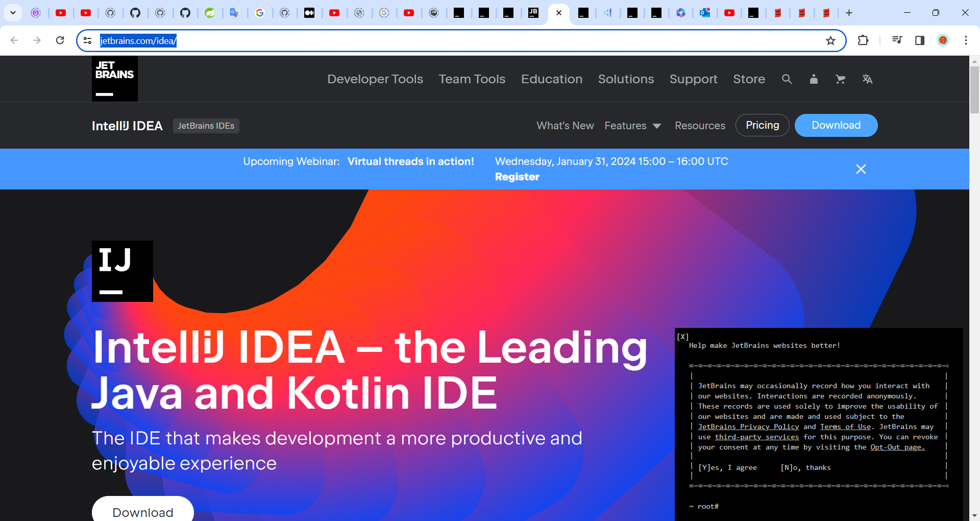Expand the tab search dropdown

point(13,13)
